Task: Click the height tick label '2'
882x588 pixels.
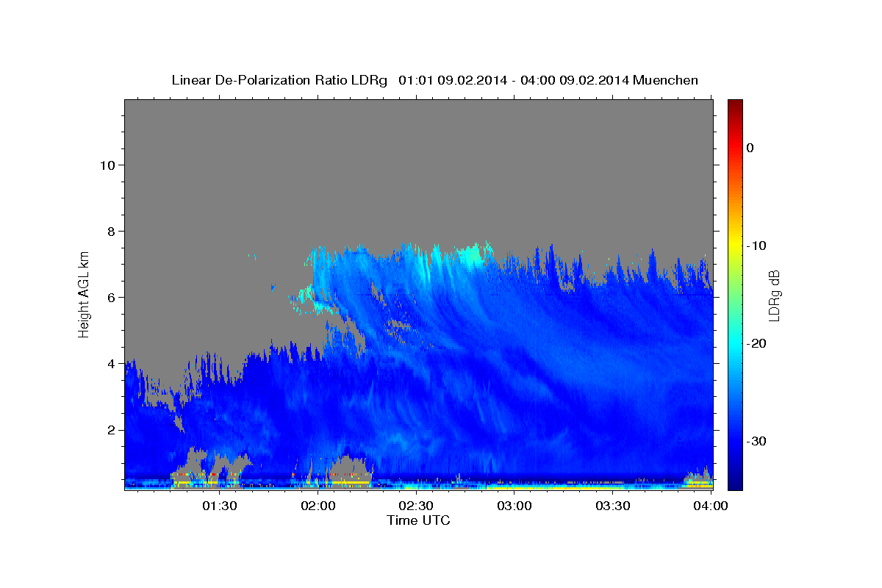Action: tap(110, 429)
